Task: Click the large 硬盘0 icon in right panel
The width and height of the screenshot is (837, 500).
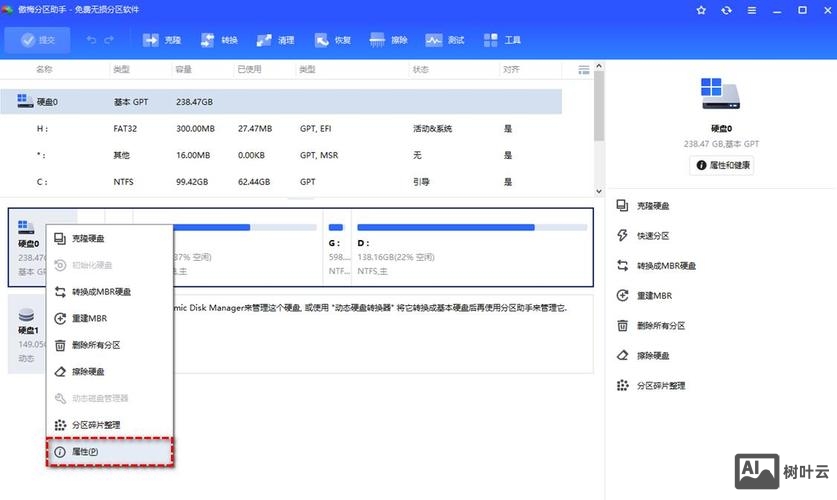Action: 721,94
